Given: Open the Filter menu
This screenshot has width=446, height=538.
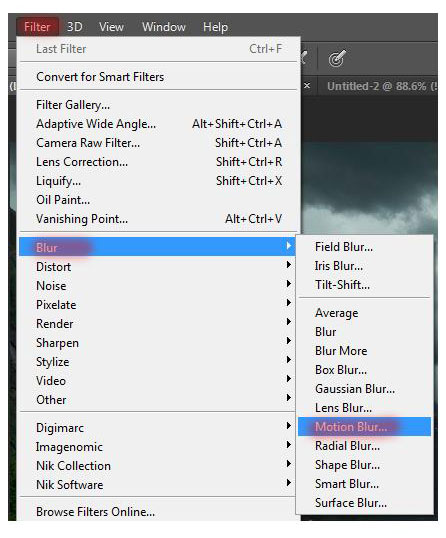Looking at the screenshot, I should 37,27.
